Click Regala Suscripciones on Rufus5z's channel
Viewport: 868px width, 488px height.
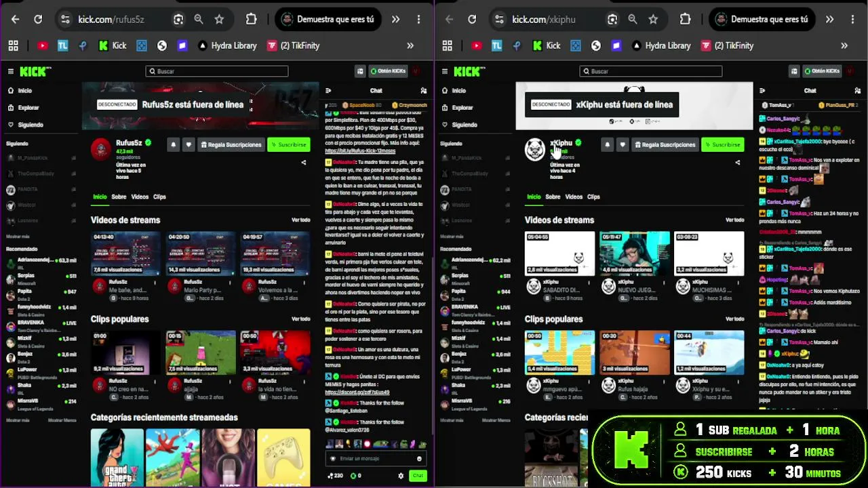click(x=231, y=144)
